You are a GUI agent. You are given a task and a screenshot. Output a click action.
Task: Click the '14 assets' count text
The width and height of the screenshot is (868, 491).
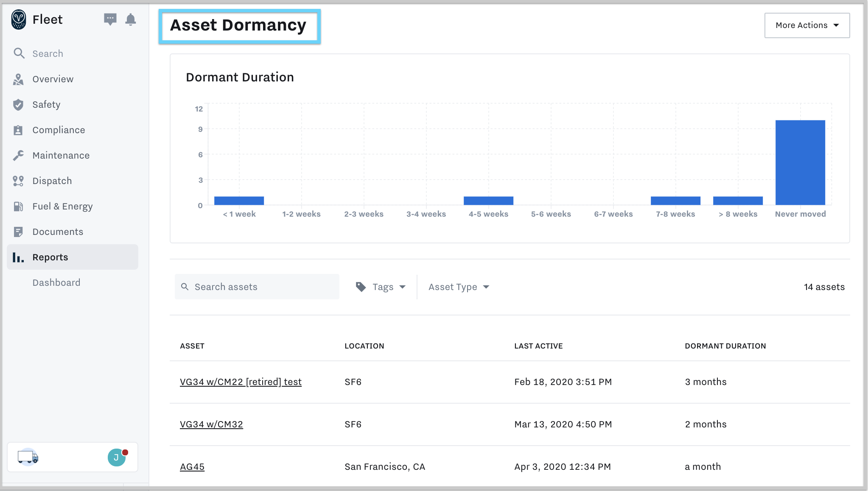pyautogui.click(x=824, y=287)
